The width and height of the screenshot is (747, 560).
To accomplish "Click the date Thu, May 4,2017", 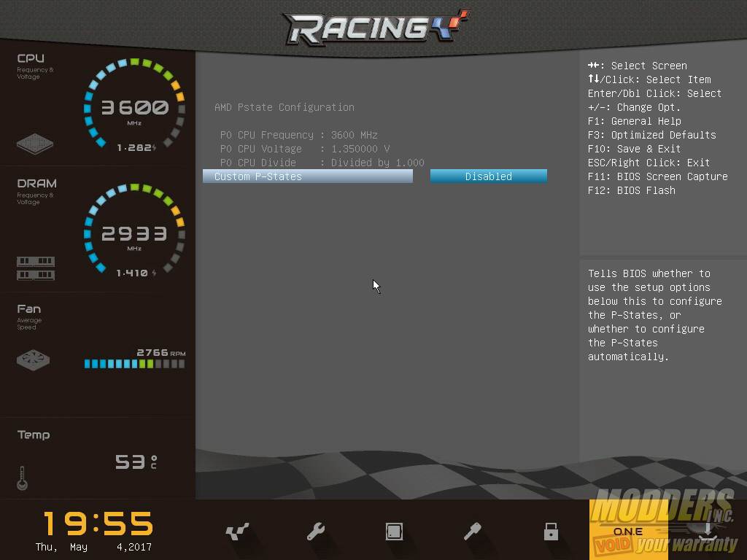I will click(93, 547).
